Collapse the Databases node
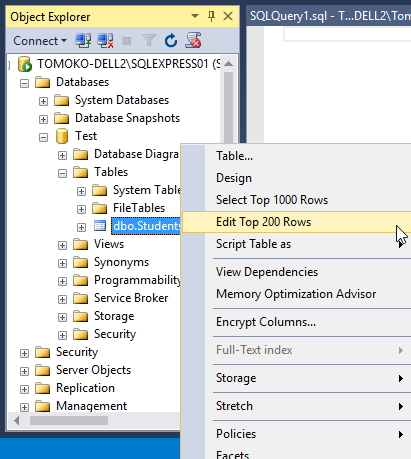 [24, 83]
